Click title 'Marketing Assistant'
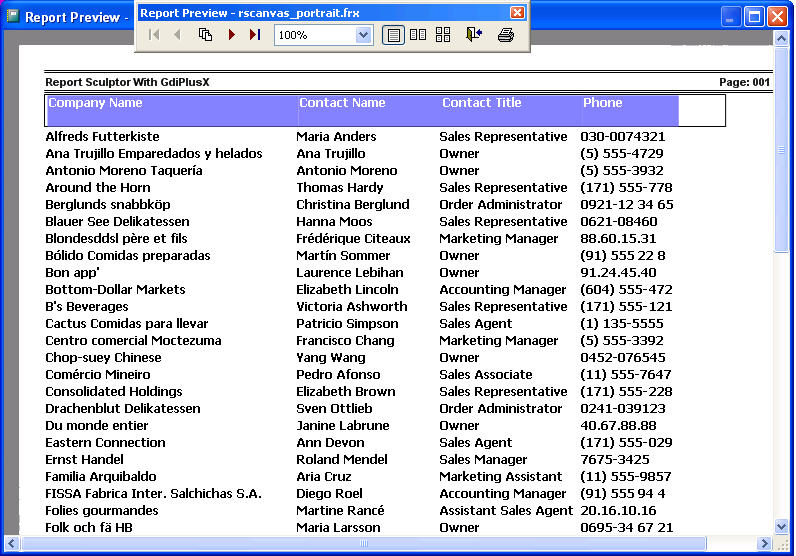Image resolution: width=796 pixels, height=556 pixels. pyautogui.click(x=501, y=477)
